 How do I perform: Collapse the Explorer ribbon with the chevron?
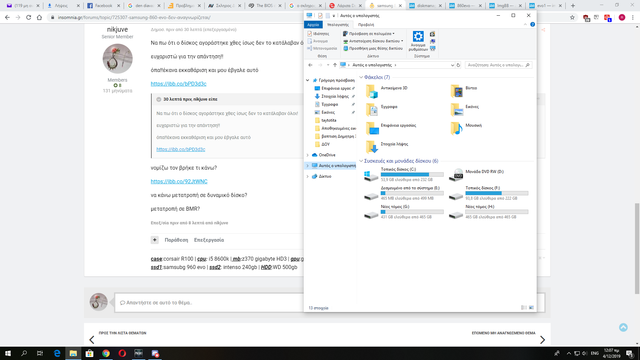[x=525, y=24]
